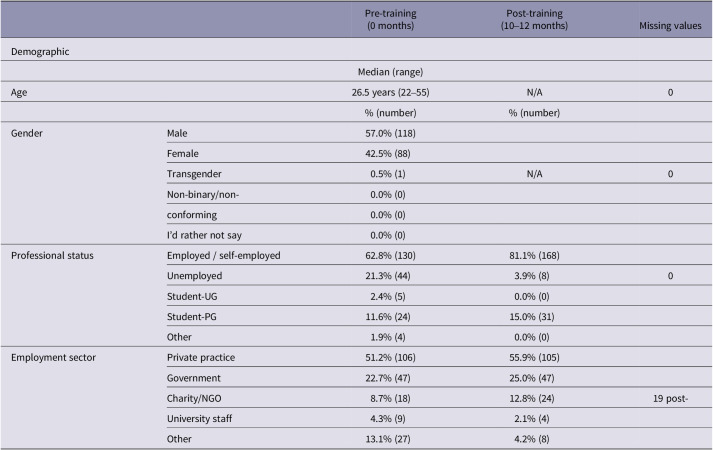The width and height of the screenshot is (713, 450).
Task: Select the University staff row label
Action: click(199, 419)
